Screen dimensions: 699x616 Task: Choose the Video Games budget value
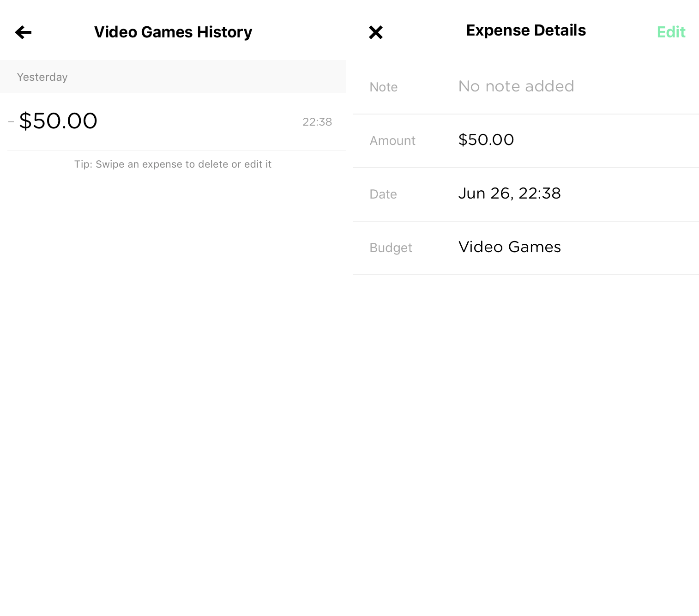point(509,247)
